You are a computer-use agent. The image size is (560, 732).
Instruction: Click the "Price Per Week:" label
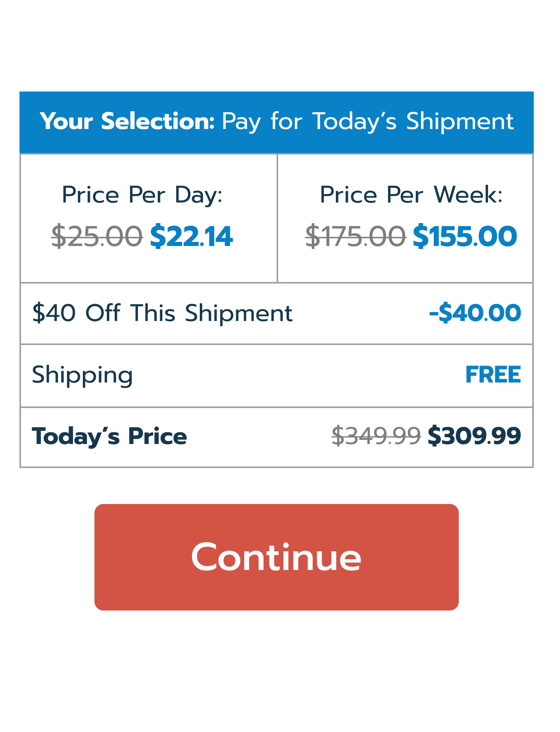click(411, 195)
